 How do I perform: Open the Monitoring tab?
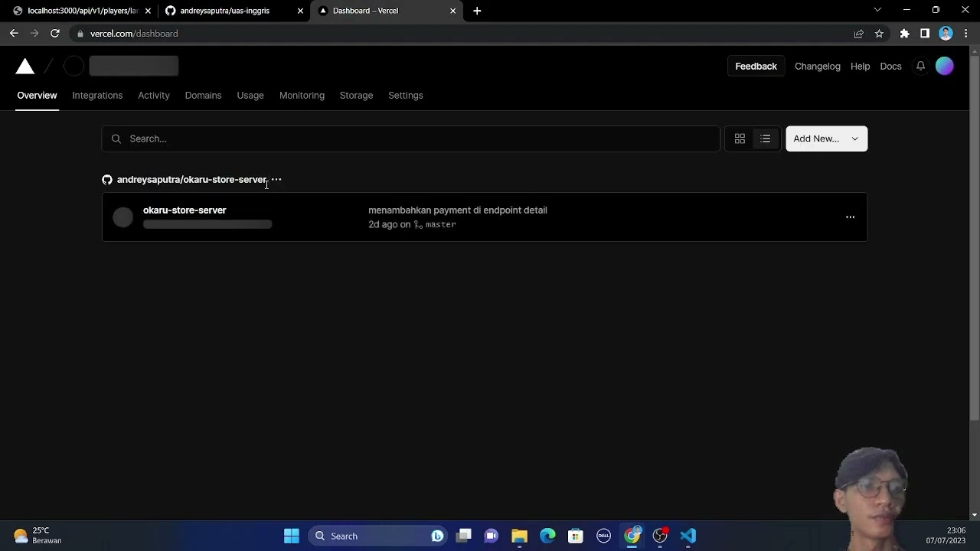[x=302, y=96]
